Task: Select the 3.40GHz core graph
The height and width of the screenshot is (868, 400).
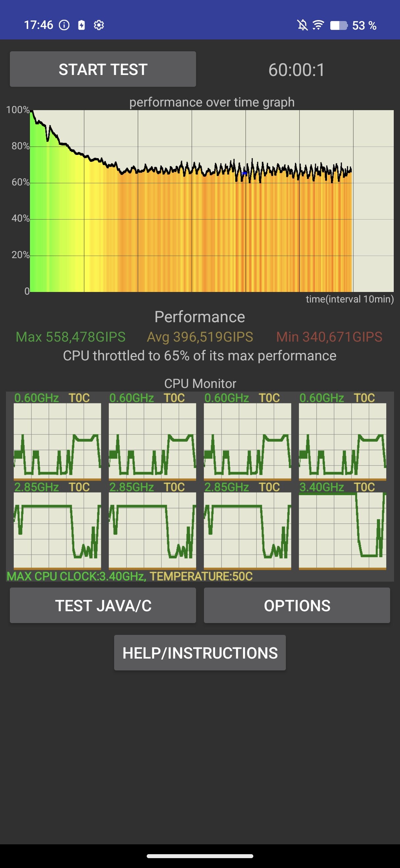Action: [342, 530]
